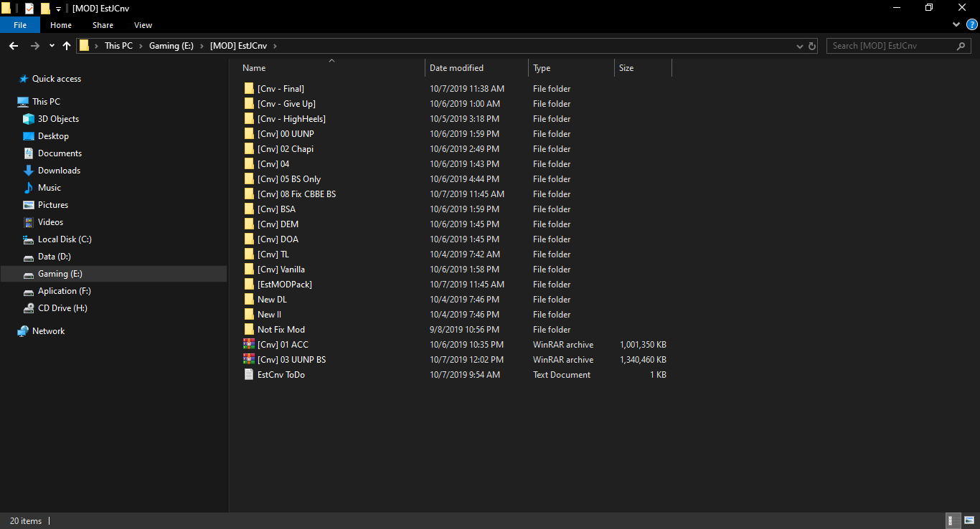Select the [Cnv - HighHeels] folder
The image size is (980, 529).
[x=291, y=119]
